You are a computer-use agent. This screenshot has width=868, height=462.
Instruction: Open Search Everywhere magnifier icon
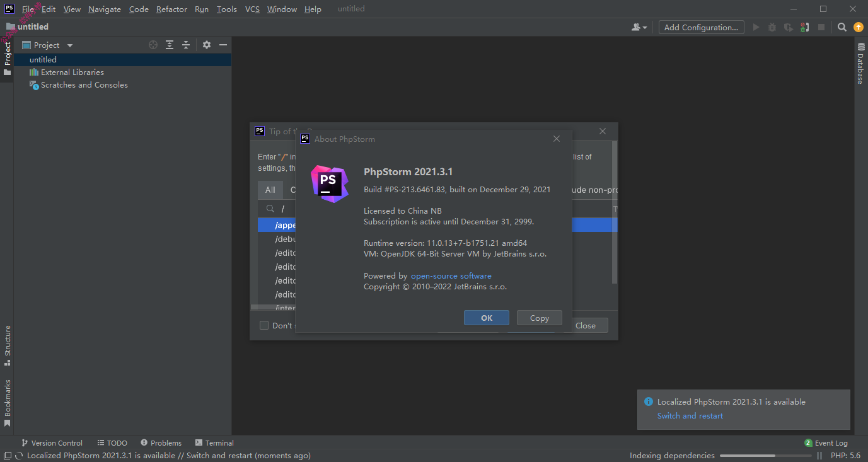pyautogui.click(x=842, y=27)
